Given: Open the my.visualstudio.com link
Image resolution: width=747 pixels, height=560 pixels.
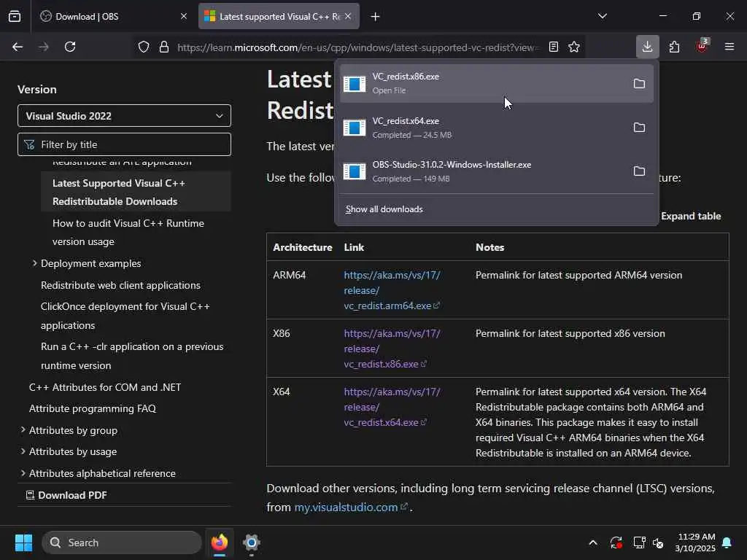Looking at the screenshot, I should pyautogui.click(x=350, y=507).
